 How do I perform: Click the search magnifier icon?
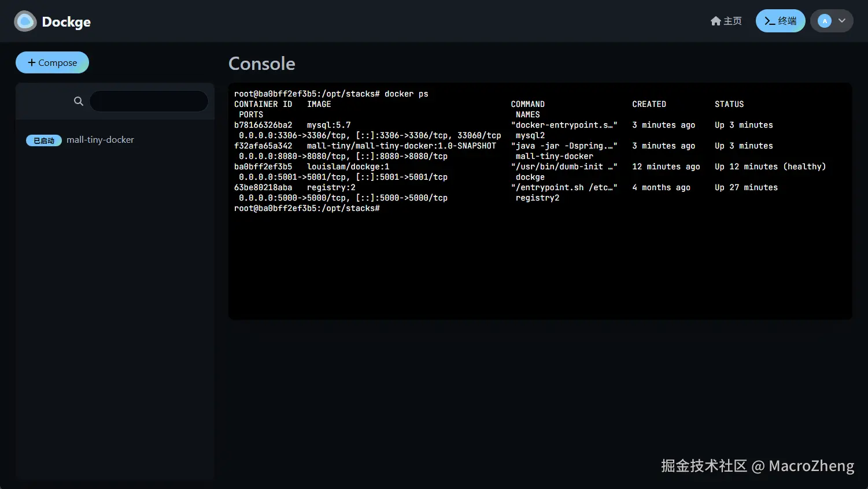coord(79,101)
